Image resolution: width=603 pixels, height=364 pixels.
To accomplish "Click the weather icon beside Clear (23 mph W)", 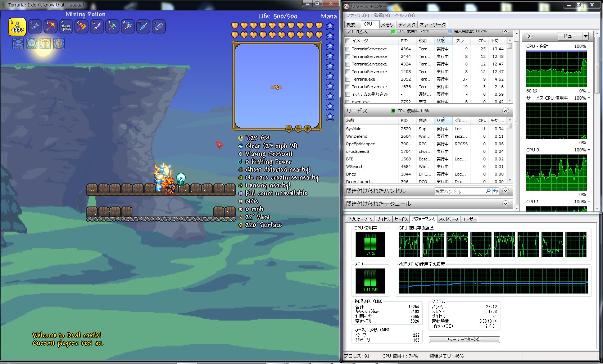I will pyautogui.click(x=241, y=146).
